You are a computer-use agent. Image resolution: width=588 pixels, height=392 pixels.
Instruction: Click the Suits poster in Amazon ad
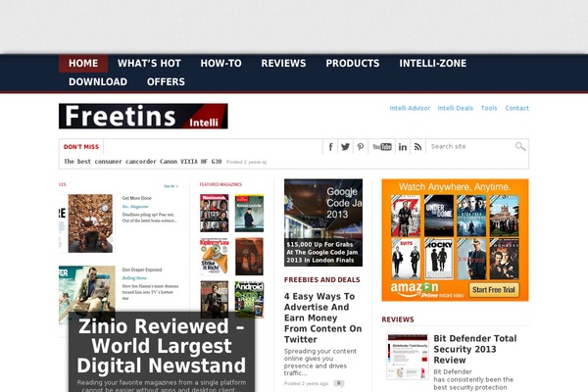coord(406,259)
